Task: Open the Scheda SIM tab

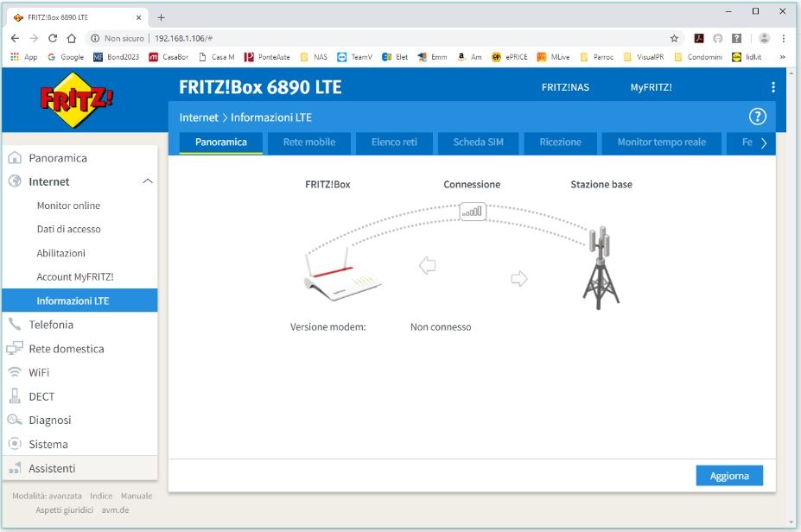Action: click(478, 142)
